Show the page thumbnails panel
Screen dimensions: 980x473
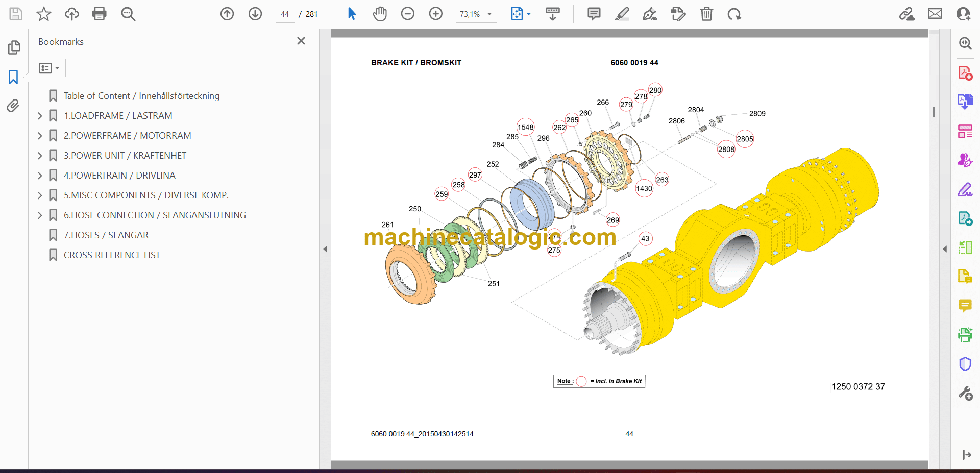tap(14, 47)
